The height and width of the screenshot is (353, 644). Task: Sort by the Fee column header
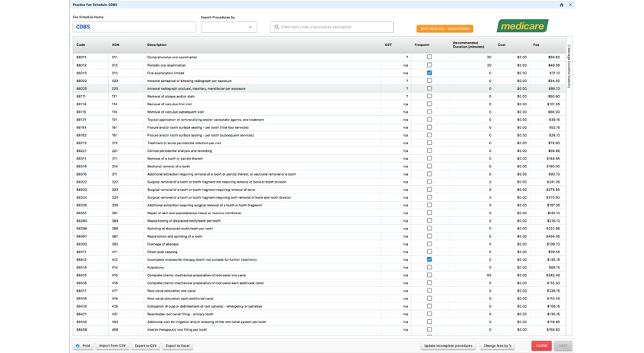click(536, 45)
